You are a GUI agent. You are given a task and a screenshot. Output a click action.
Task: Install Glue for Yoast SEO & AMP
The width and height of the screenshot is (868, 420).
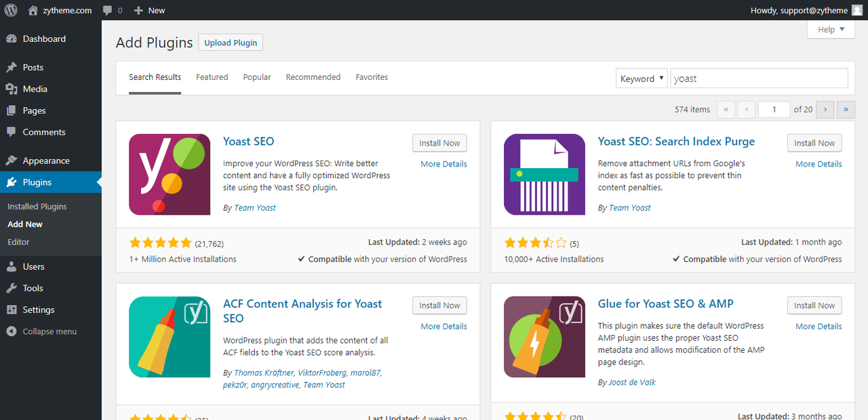(814, 306)
